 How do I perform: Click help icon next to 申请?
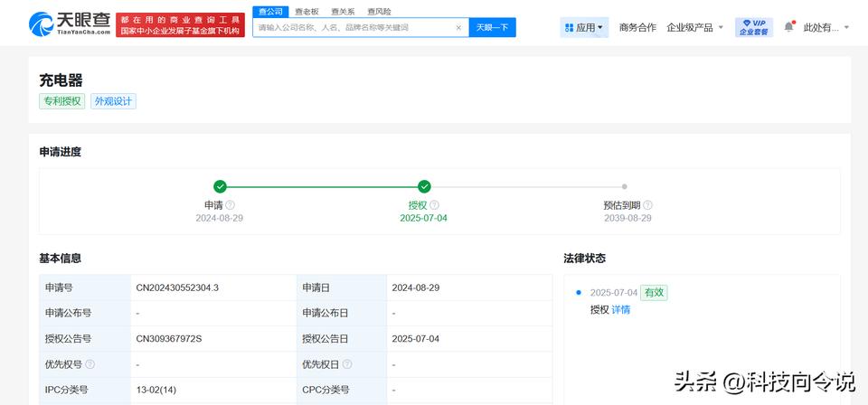(231, 205)
